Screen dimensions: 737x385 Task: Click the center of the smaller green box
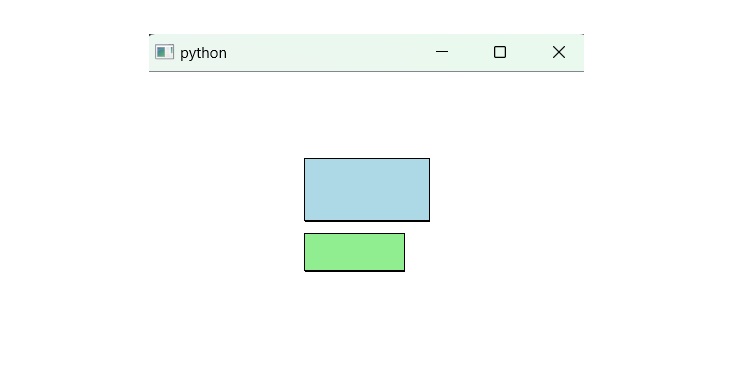coord(354,252)
